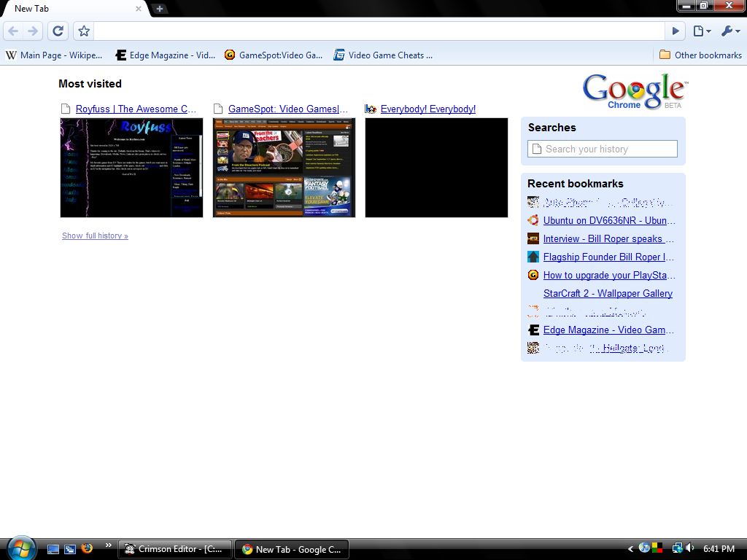
Task: Expand the Other bookmarks folder
Action: (700, 55)
